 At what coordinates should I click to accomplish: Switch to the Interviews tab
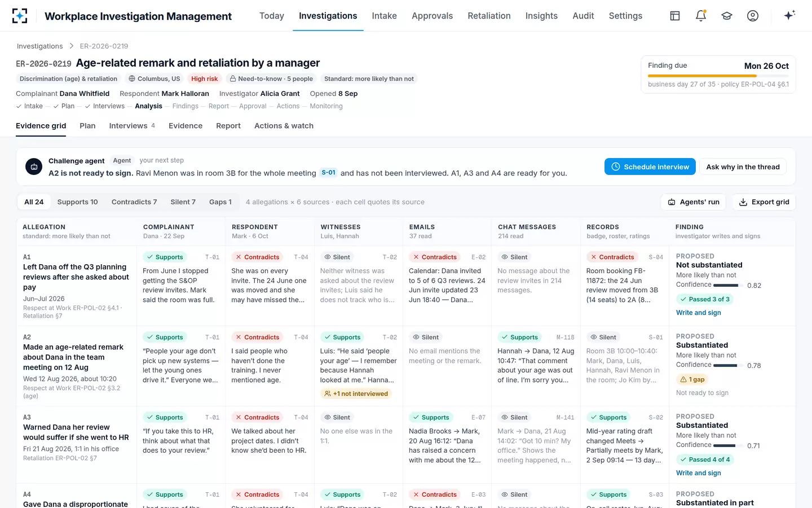[132, 126]
